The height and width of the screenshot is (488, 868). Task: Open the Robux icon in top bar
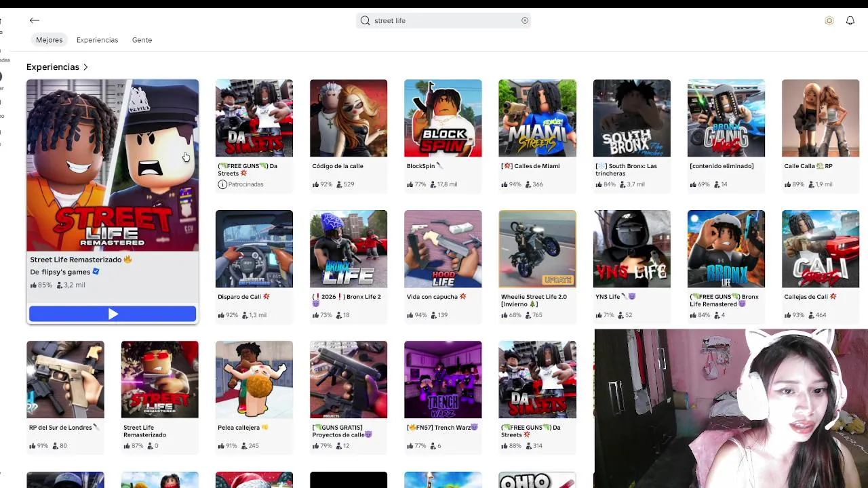pyautogui.click(x=829, y=20)
